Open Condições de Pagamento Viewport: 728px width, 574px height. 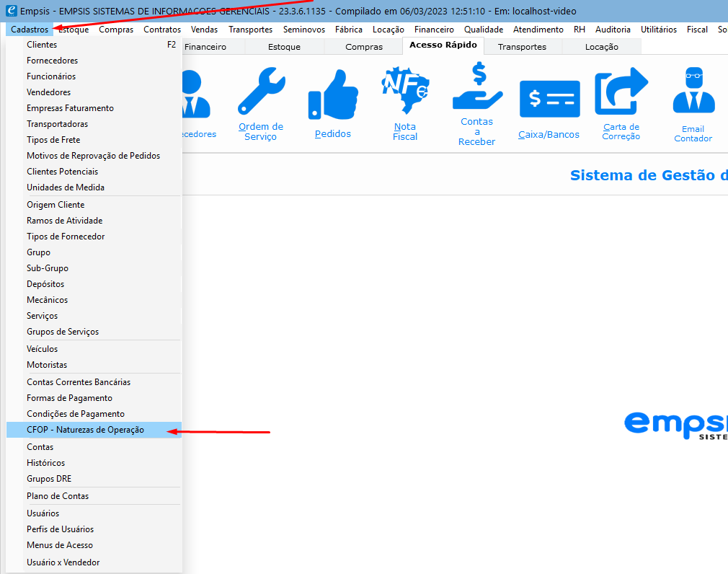coord(93,414)
